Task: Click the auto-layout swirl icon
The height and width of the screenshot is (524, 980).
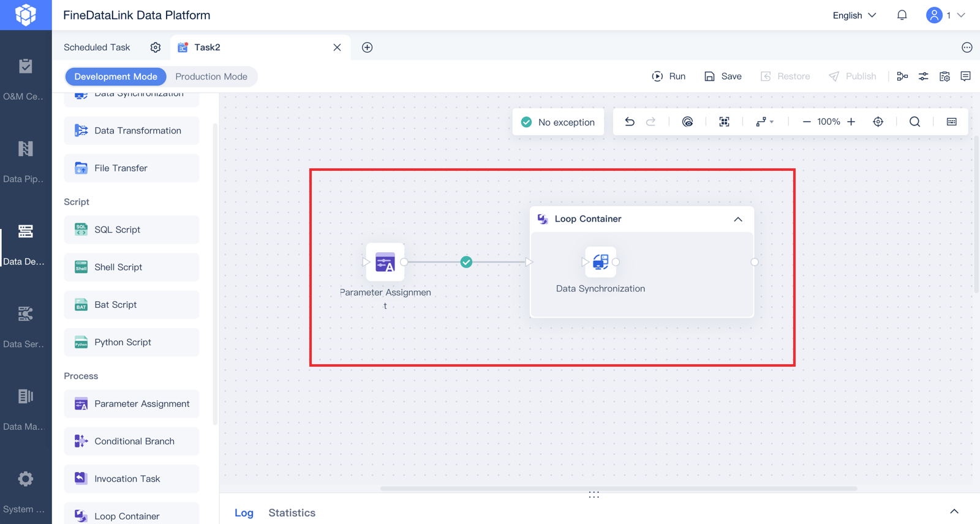Action: (x=688, y=122)
